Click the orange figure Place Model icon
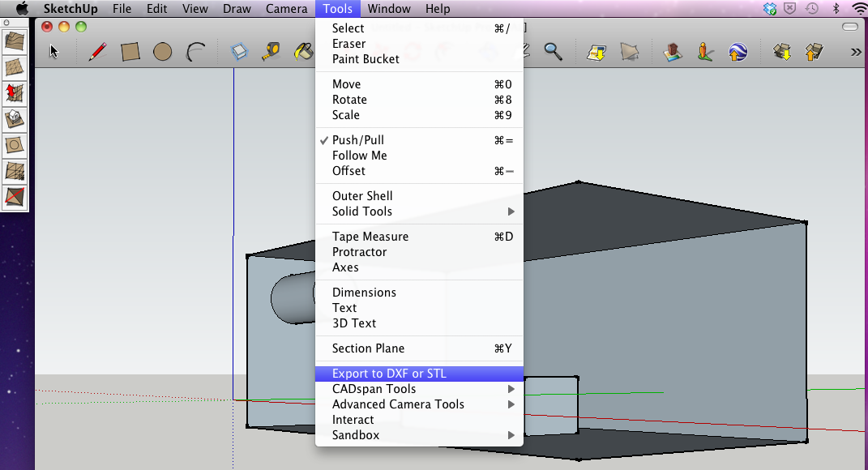 [705, 52]
